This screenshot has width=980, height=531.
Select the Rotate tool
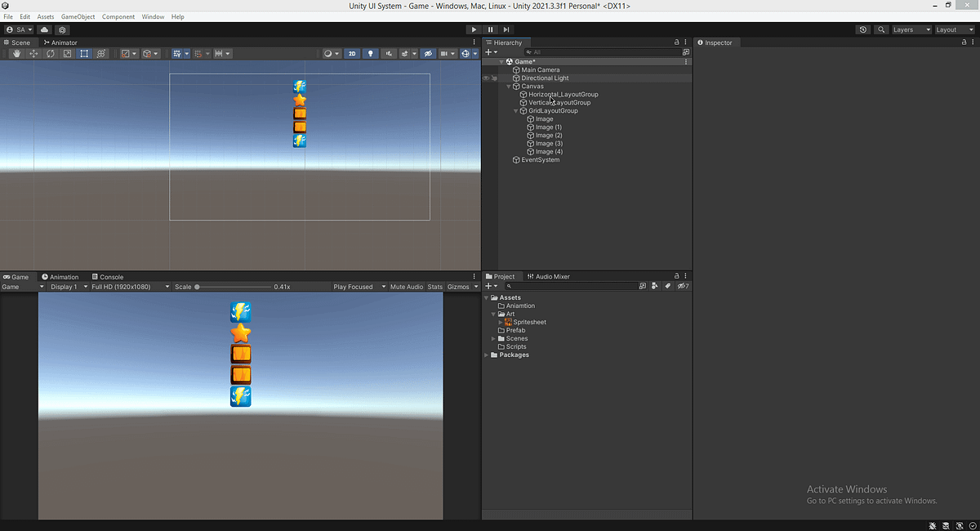[x=51, y=54]
